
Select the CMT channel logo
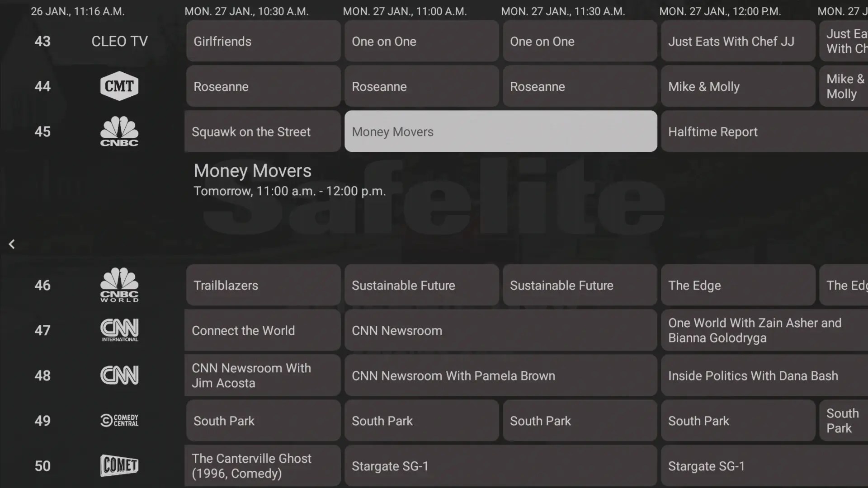point(119,86)
